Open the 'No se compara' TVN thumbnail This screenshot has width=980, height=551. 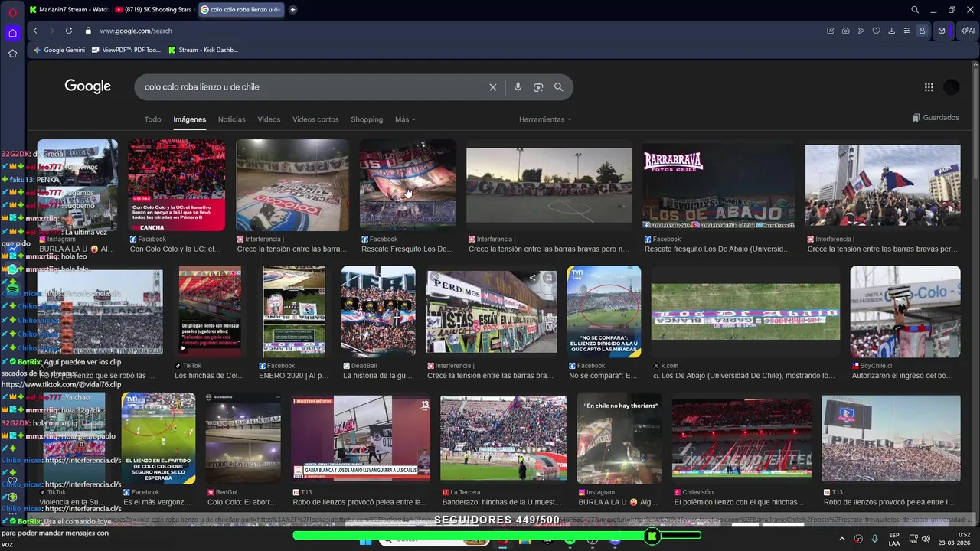point(604,311)
